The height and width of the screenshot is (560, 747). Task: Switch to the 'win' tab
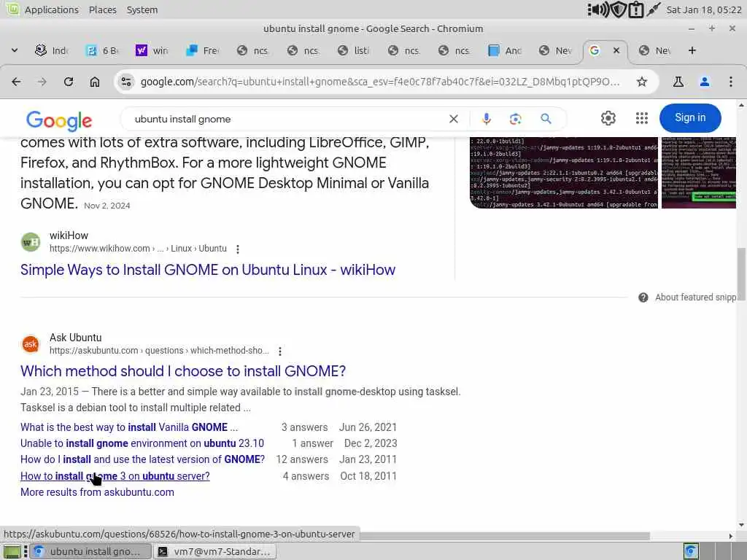pos(152,50)
